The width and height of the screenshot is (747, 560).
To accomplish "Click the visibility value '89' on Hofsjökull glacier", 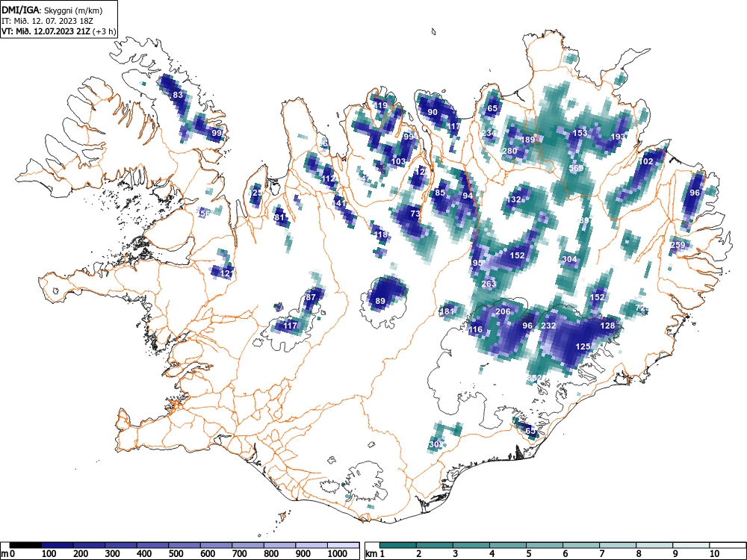I will tap(380, 301).
